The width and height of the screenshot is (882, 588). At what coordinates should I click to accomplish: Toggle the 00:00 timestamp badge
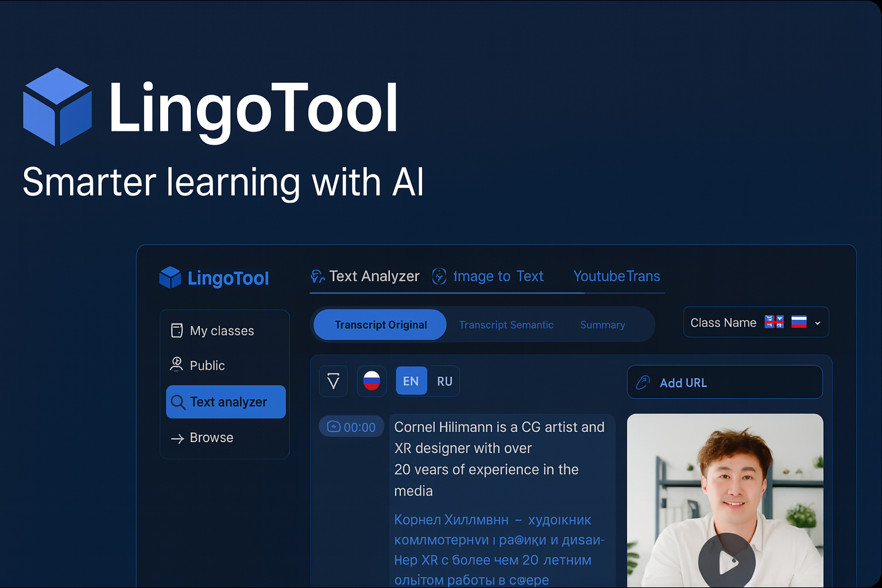(x=351, y=426)
